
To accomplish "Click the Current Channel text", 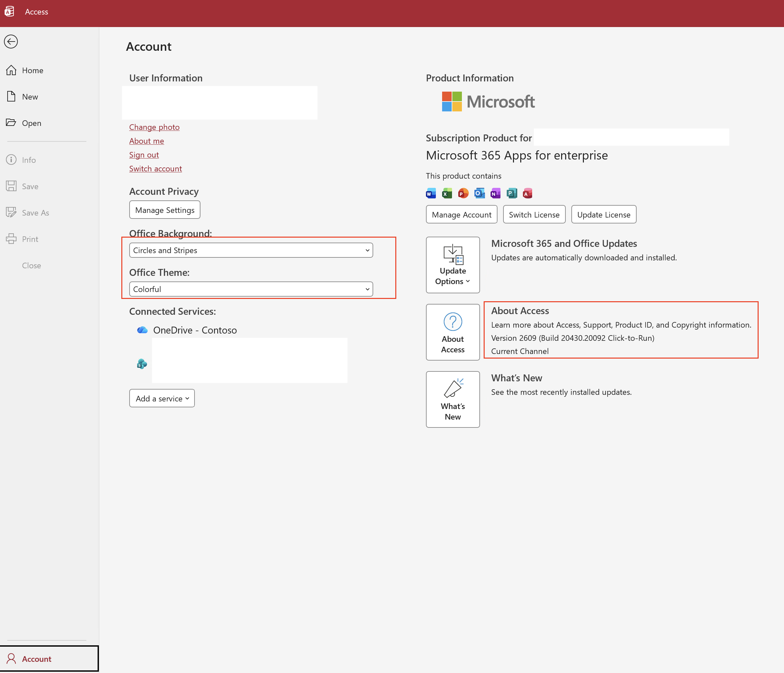I will 520,351.
